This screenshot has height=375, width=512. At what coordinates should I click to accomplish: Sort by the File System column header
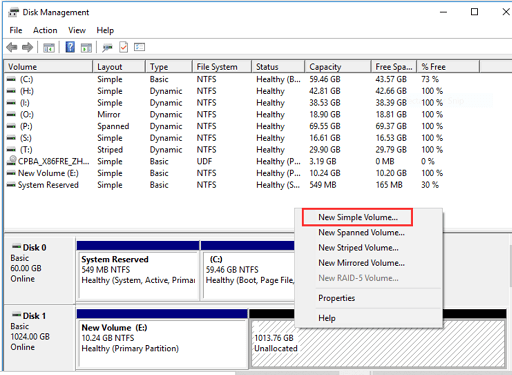(x=222, y=67)
